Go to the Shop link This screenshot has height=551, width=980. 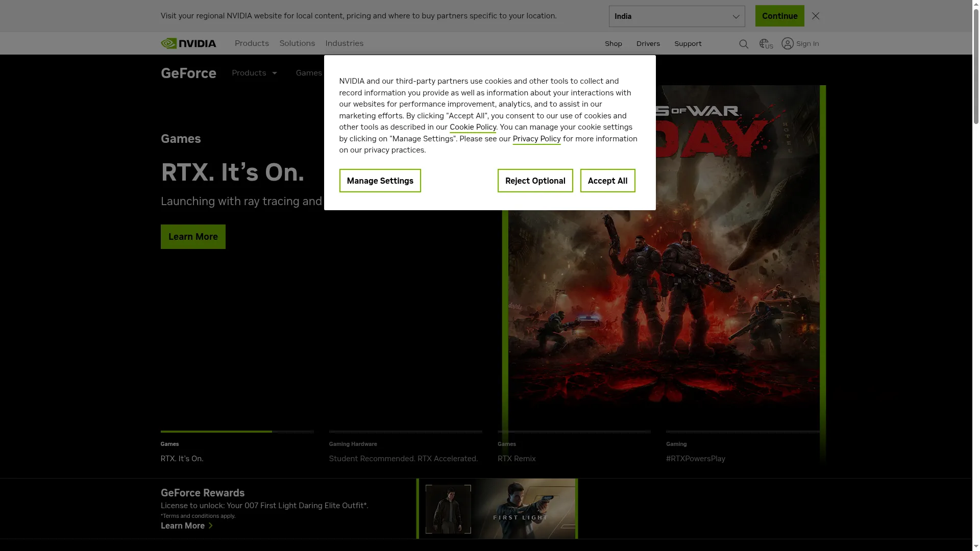click(x=614, y=44)
